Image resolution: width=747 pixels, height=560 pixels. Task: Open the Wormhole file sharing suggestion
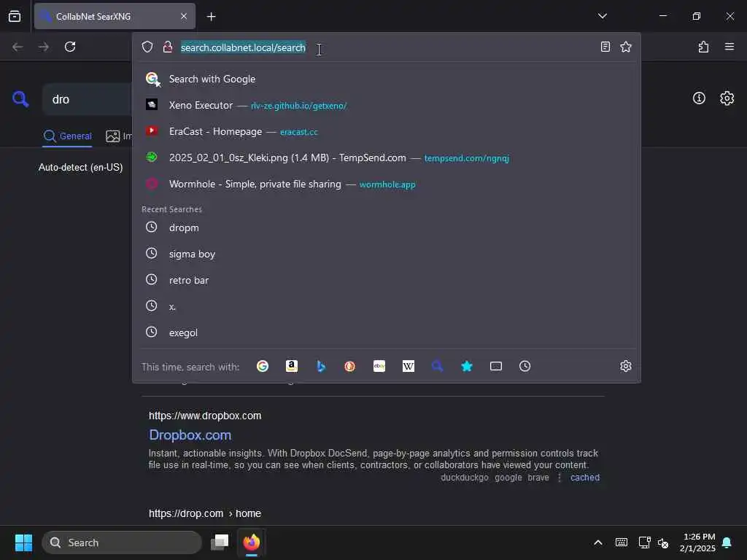pos(387,184)
